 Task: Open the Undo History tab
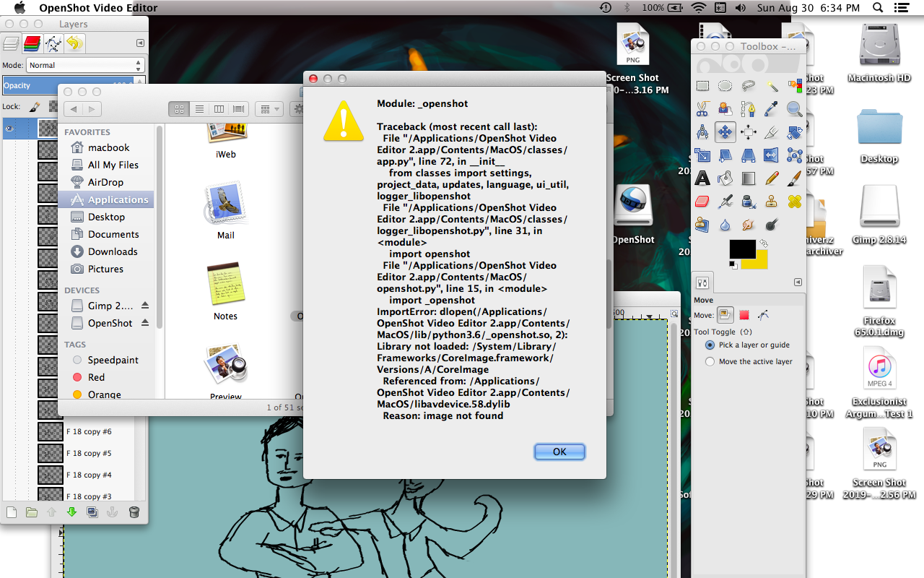click(x=74, y=44)
